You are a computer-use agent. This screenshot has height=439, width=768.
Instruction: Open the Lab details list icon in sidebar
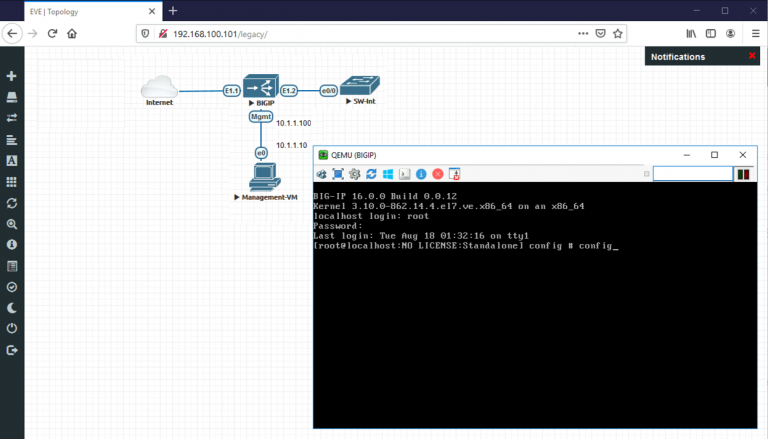pos(12,266)
